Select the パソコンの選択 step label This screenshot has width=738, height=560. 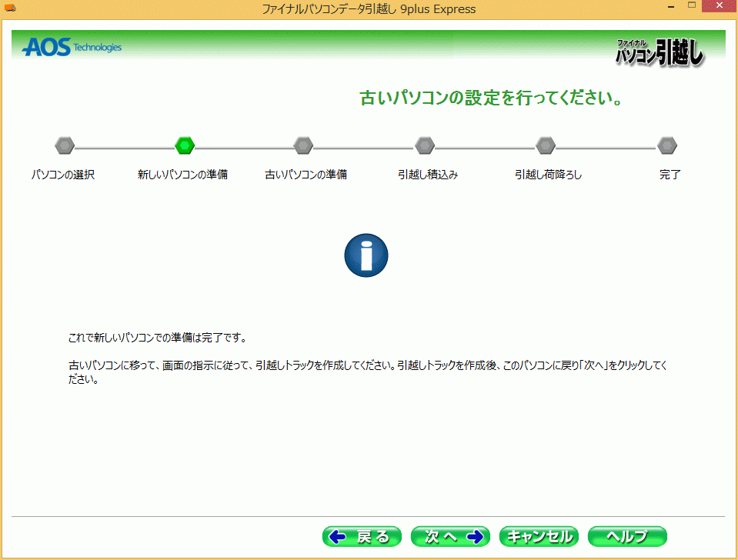(x=63, y=175)
